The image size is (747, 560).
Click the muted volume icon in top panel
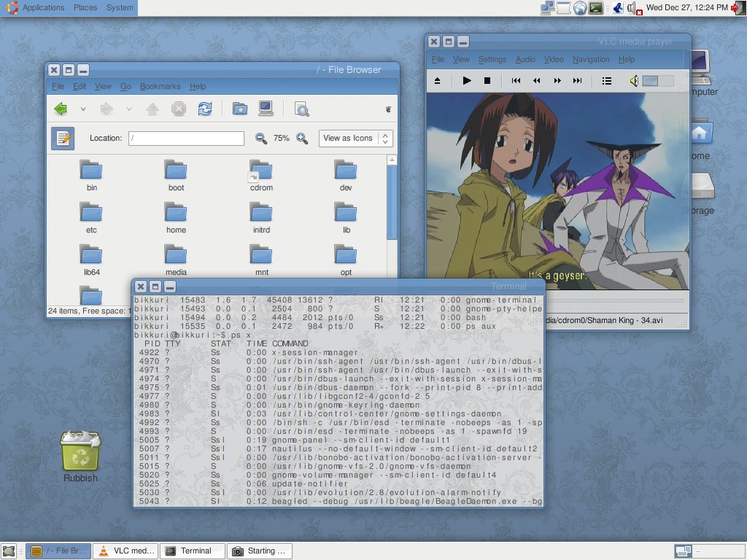(634, 7)
